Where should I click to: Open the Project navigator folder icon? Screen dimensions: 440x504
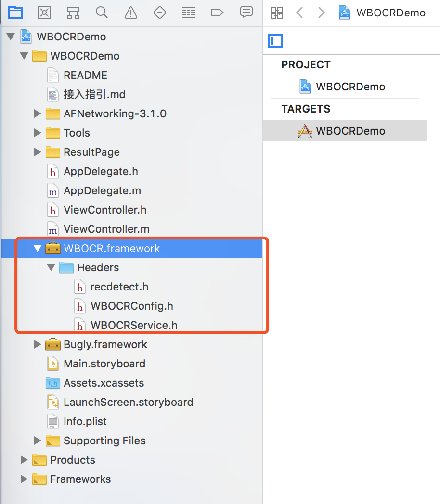tap(15, 13)
